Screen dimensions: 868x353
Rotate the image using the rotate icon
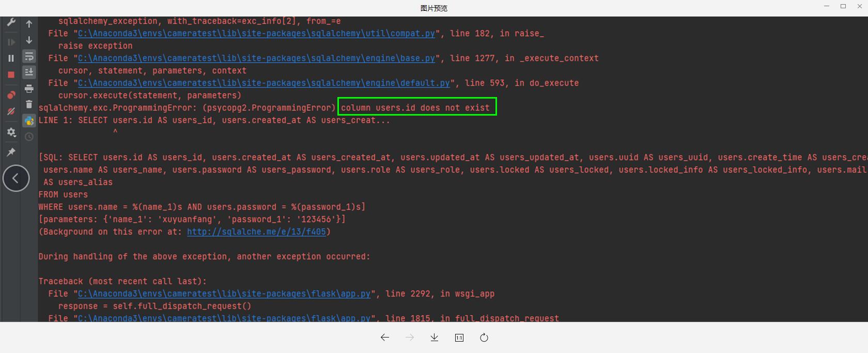(484, 338)
